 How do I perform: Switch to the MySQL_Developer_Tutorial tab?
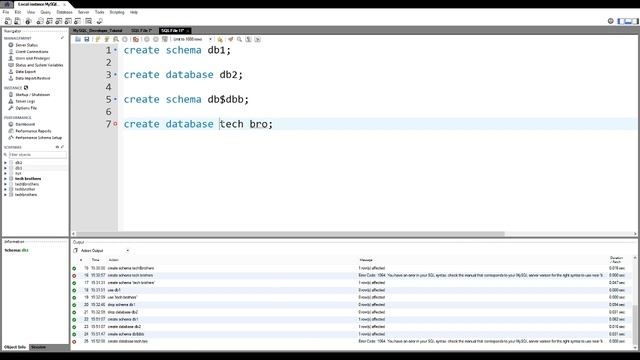coord(98,31)
